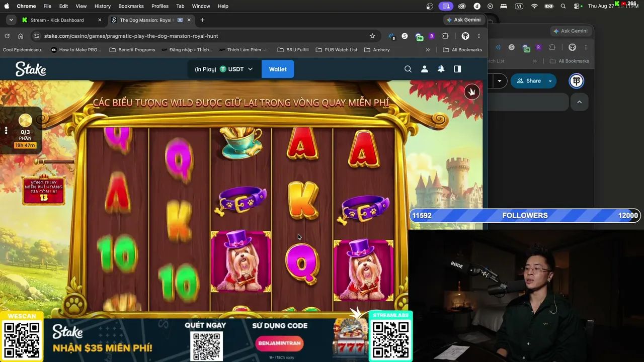Click Ask Gemini in the front Chrome window

pos(463,20)
